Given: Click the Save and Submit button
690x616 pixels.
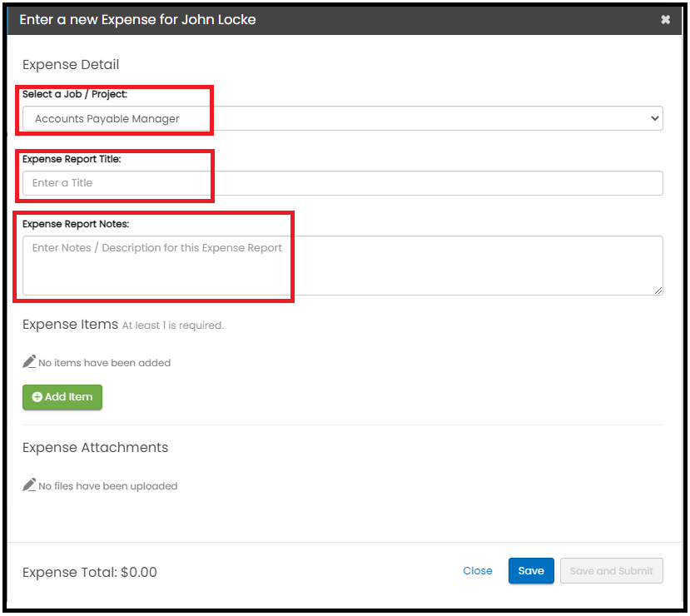Looking at the screenshot, I should click(611, 571).
